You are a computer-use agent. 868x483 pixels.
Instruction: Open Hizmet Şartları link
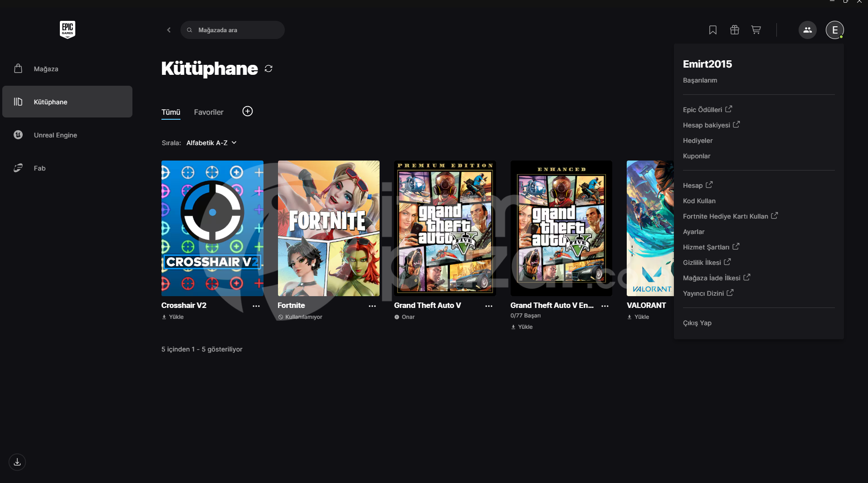pyautogui.click(x=711, y=247)
